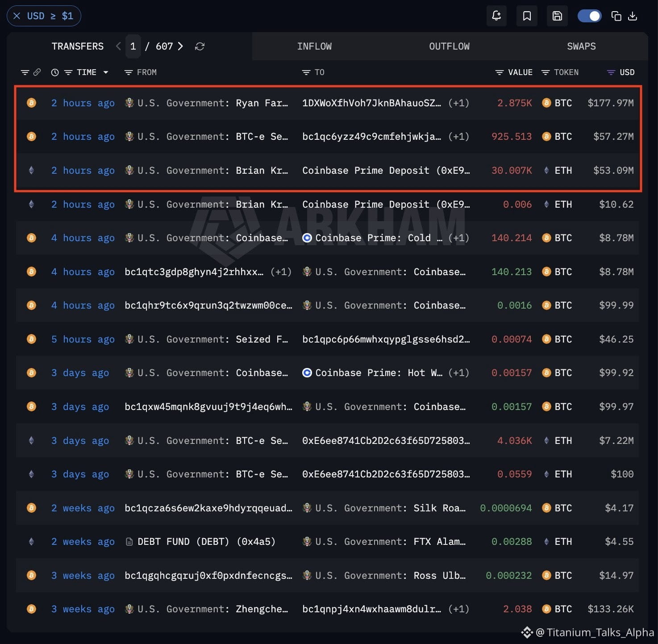The width and height of the screenshot is (658, 644).
Task: Click the $8.78M amount in Coinbase Prime: Cold row
Action: [616, 238]
